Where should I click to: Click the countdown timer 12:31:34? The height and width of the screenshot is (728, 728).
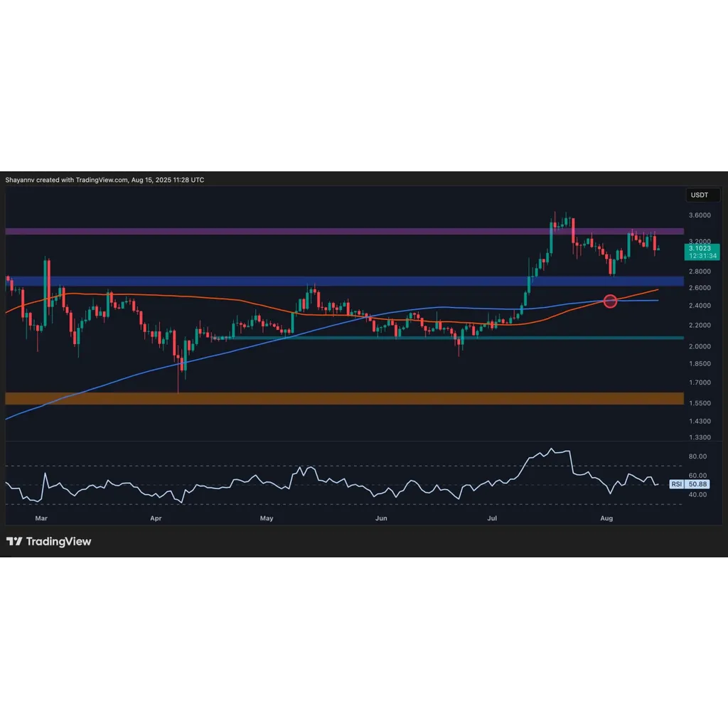pos(702,256)
